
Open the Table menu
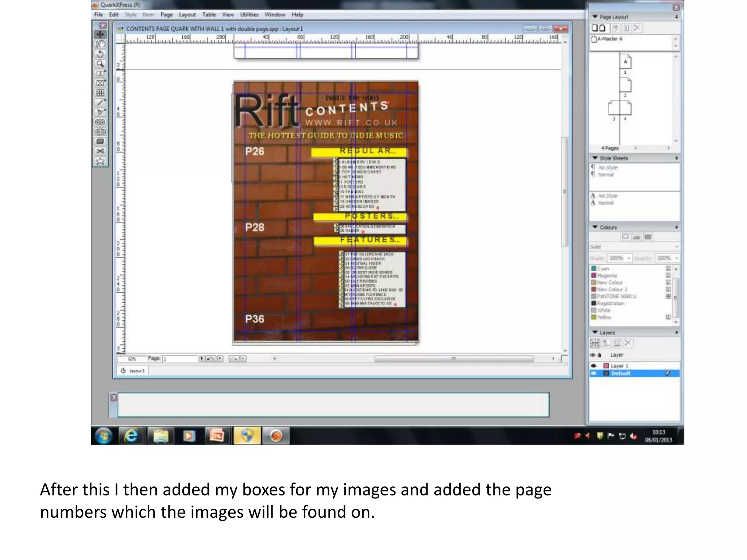click(x=209, y=15)
